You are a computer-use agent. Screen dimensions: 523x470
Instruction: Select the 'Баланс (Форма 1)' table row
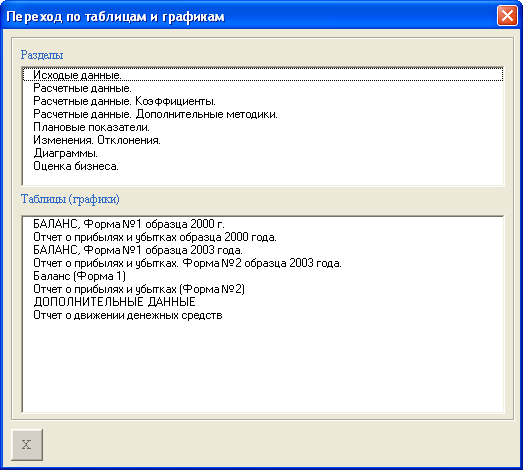coord(263,276)
